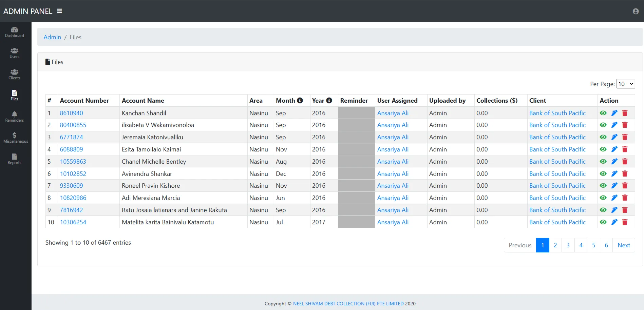Image resolution: width=644 pixels, height=310 pixels.
Task: Edit file for Chanel Michelle Bentley
Action: [614, 162]
